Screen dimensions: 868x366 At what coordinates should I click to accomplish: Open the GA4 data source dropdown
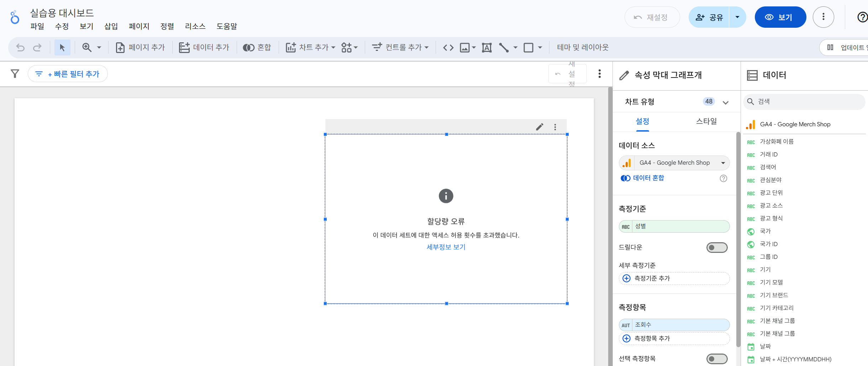(x=674, y=163)
